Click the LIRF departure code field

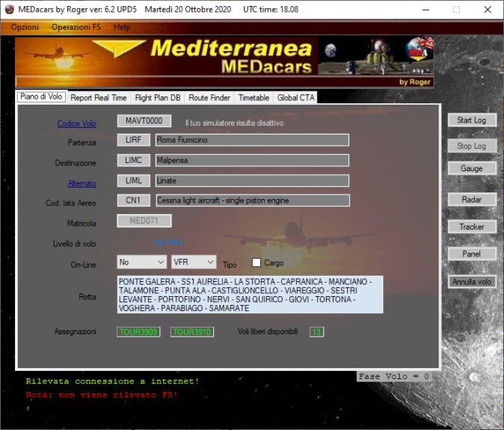point(133,140)
